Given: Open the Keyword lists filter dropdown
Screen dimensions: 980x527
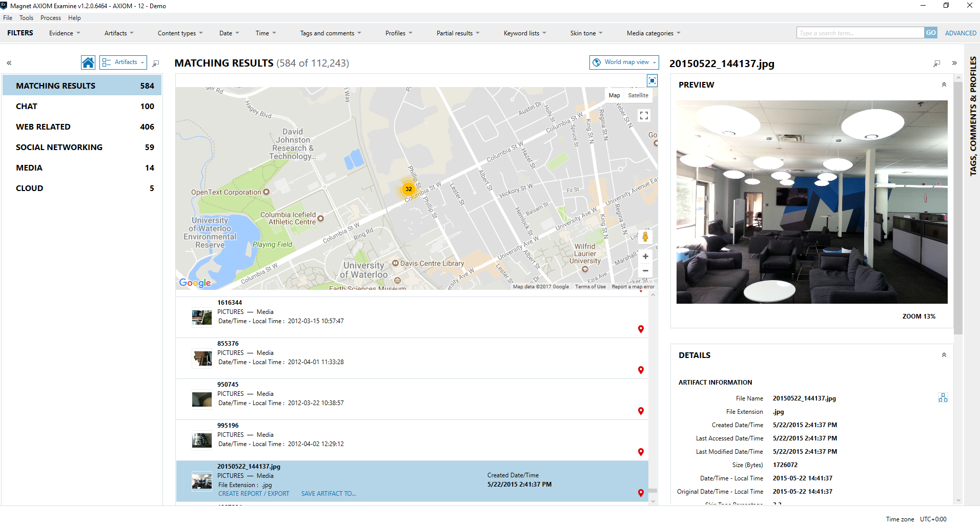Looking at the screenshot, I should click(x=525, y=33).
